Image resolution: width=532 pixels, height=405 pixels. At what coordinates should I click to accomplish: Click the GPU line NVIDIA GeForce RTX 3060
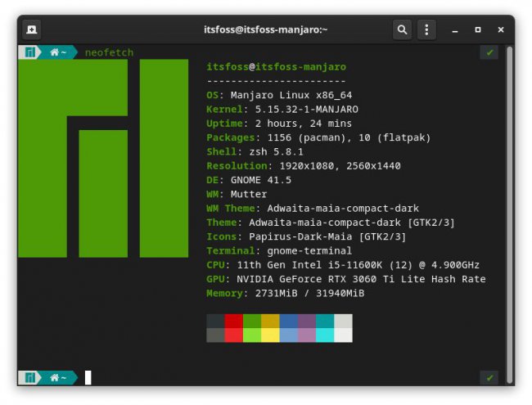pos(346,279)
